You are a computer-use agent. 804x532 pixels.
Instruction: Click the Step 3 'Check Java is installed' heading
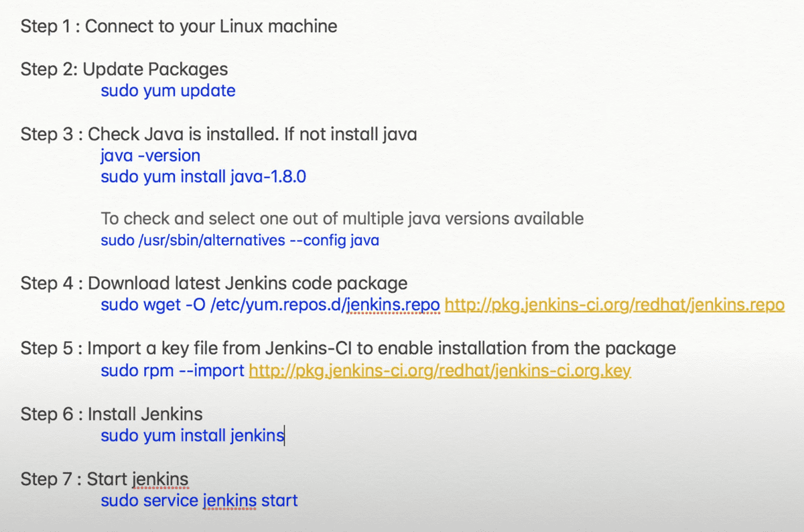(219, 134)
